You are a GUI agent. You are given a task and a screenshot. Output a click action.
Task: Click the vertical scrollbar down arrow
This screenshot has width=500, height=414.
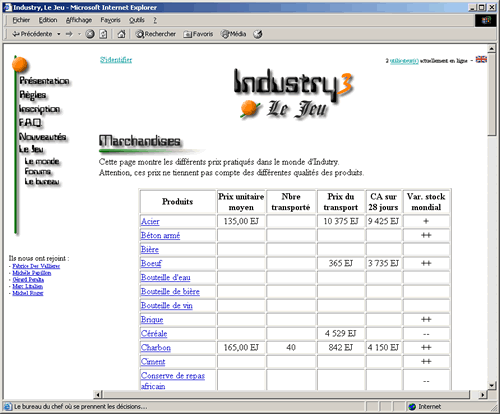click(x=492, y=385)
